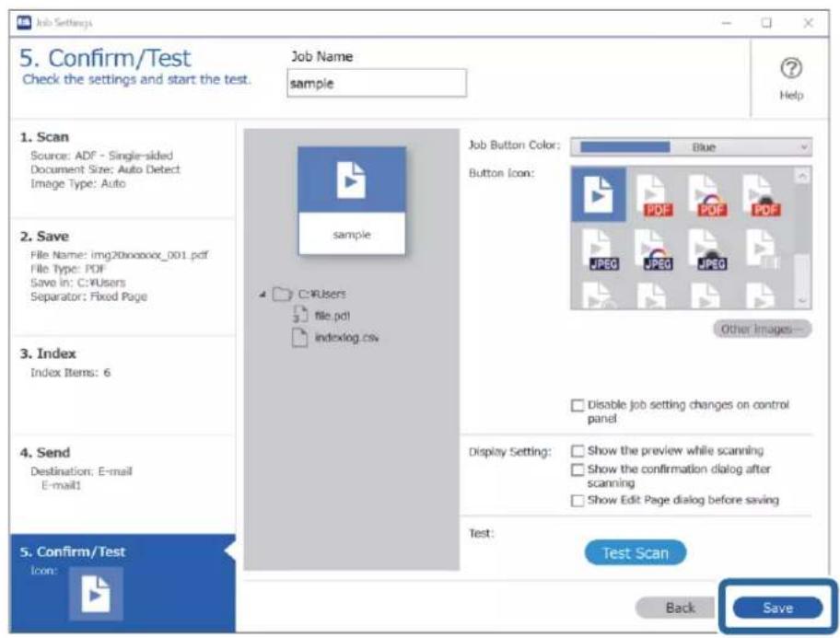Click the C:¥Users folder label
Screen dimensions: 840x638
pyautogui.click(x=322, y=294)
